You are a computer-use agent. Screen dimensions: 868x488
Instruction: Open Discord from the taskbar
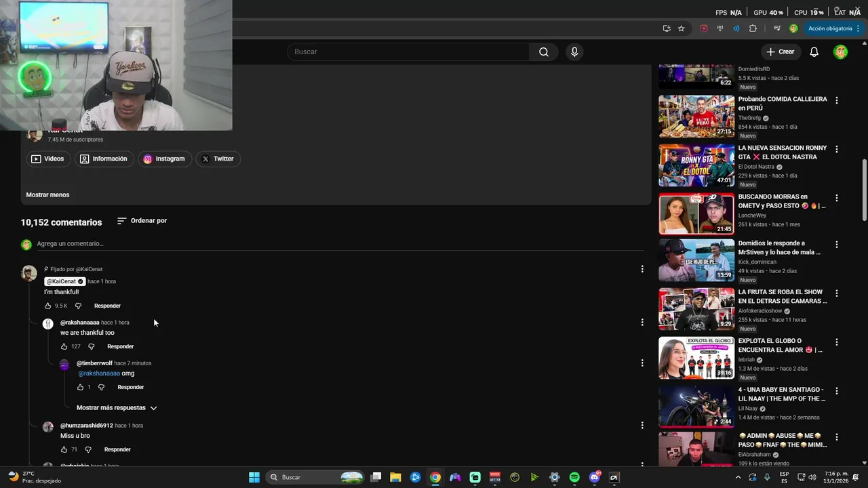click(x=595, y=477)
